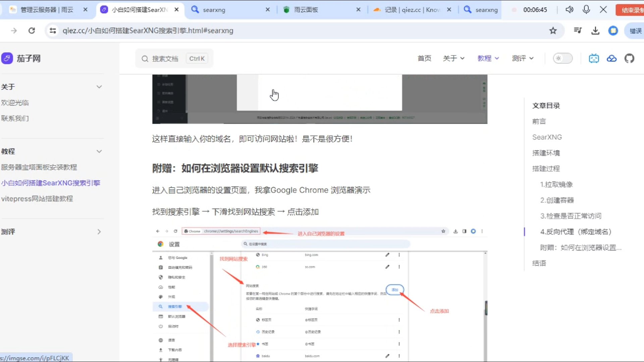
Task: Go to 首页 in the top navigation
Action: click(424, 58)
